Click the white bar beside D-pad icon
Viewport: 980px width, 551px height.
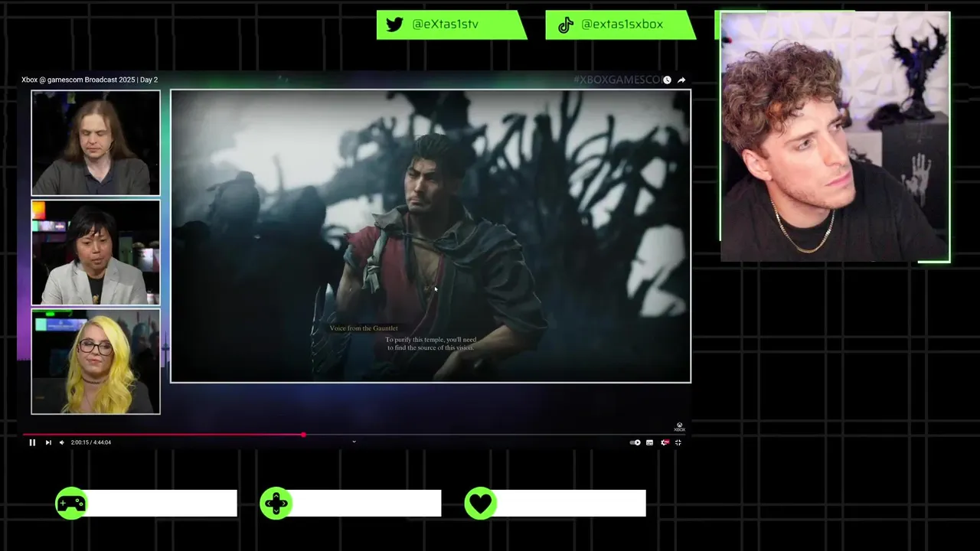click(x=367, y=504)
